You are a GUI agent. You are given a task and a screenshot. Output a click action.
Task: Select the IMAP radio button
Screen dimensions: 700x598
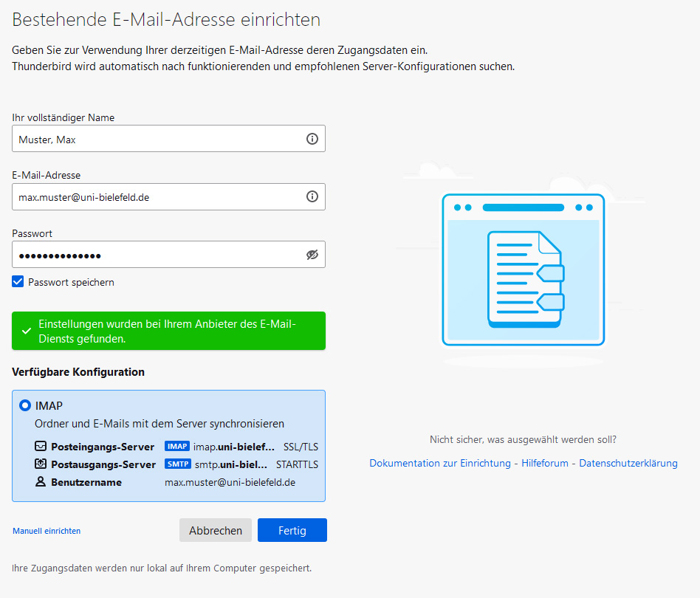(x=25, y=405)
